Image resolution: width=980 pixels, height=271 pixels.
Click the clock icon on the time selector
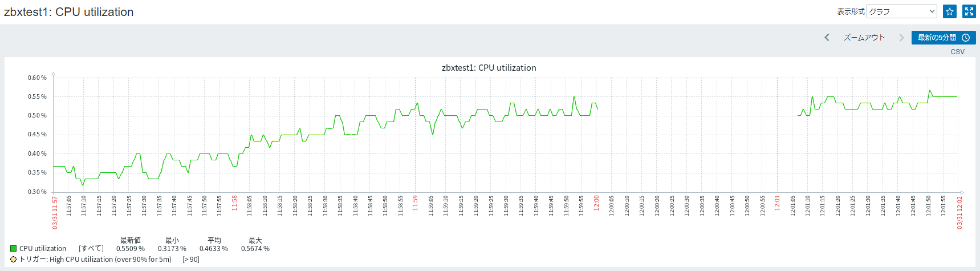point(966,38)
